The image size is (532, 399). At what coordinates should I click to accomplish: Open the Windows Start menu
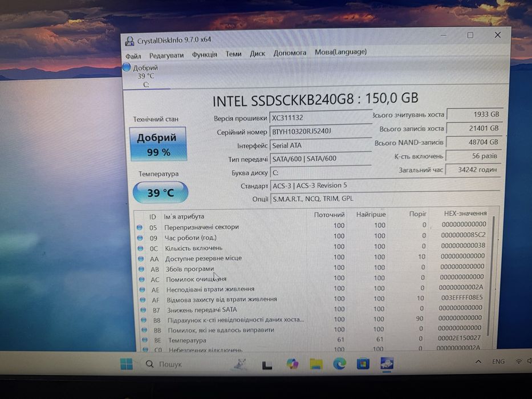pos(127,364)
